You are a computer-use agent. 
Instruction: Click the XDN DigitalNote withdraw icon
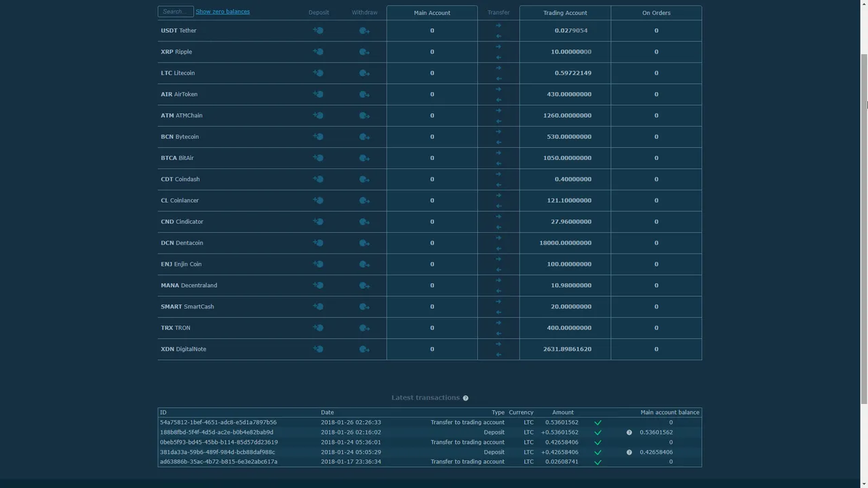(364, 349)
